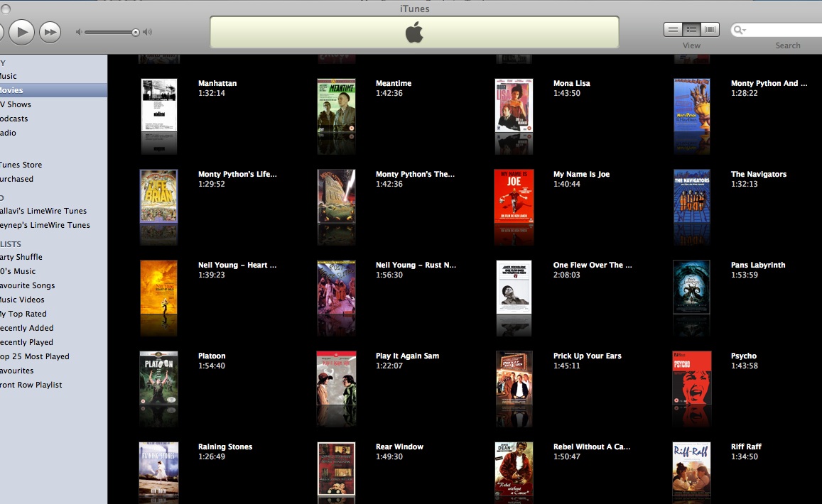
Task: Select the My Name Is Joe poster
Action: point(514,196)
